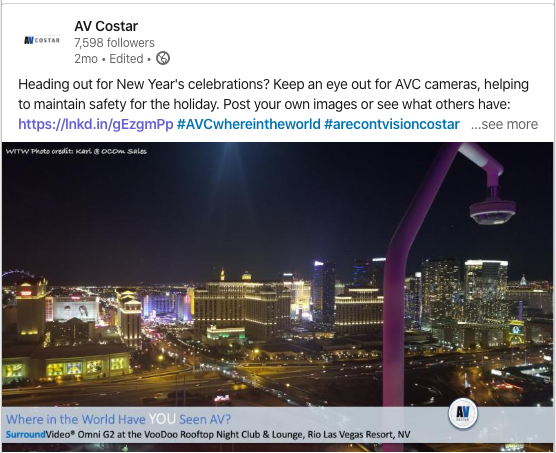The width and height of the screenshot is (556, 453).
Task: Open the AV Costar company name link
Action: [x=106, y=26]
